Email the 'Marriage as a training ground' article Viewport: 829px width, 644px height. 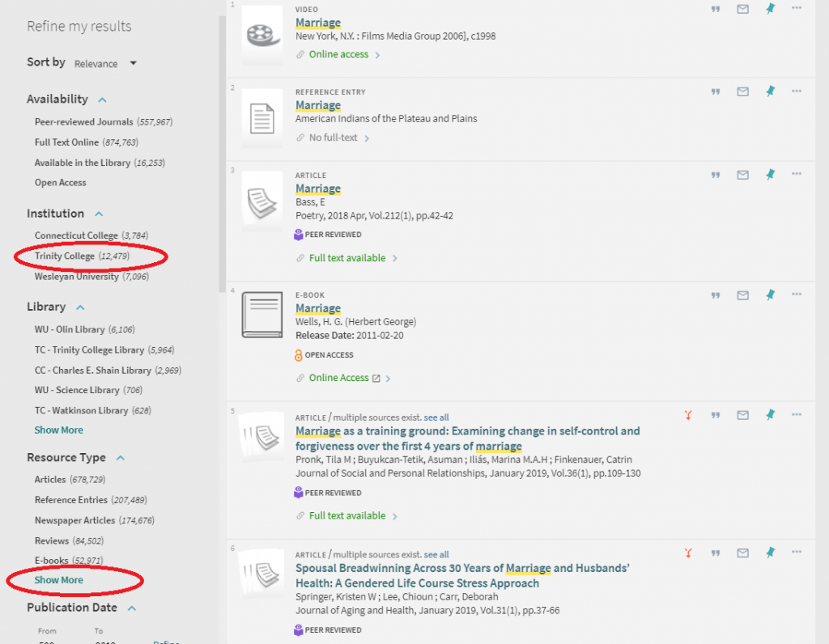click(743, 415)
